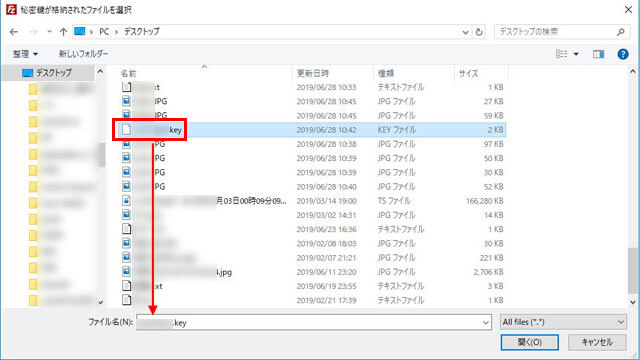
Task: Change the view layout icon
Action: click(x=562, y=54)
